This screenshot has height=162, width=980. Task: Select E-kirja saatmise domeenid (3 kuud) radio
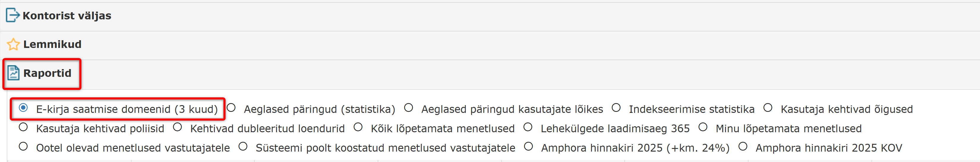[23, 108]
